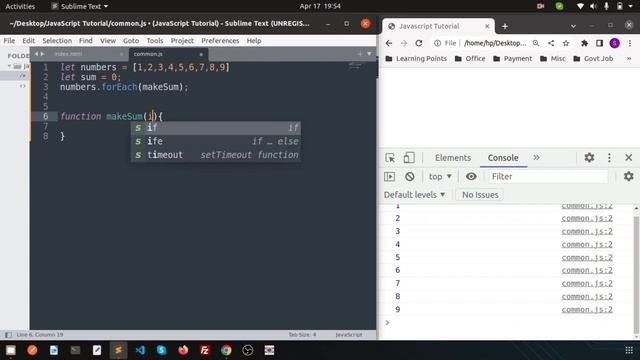Share this page from address bar
This screenshot has height=360, width=640.
(551, 43)
